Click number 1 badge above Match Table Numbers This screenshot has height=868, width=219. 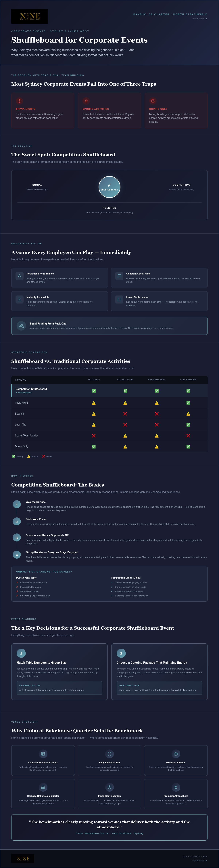coord(21,653)
